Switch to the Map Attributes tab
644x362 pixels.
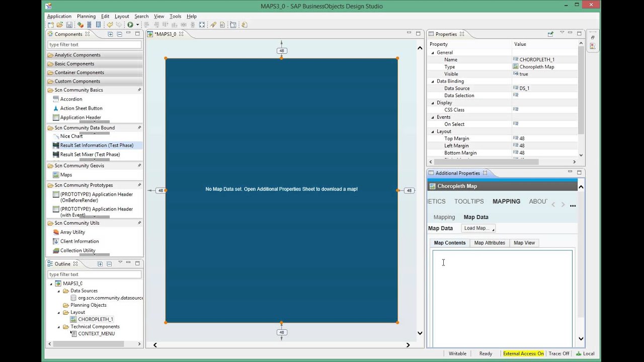coord(490,243)
